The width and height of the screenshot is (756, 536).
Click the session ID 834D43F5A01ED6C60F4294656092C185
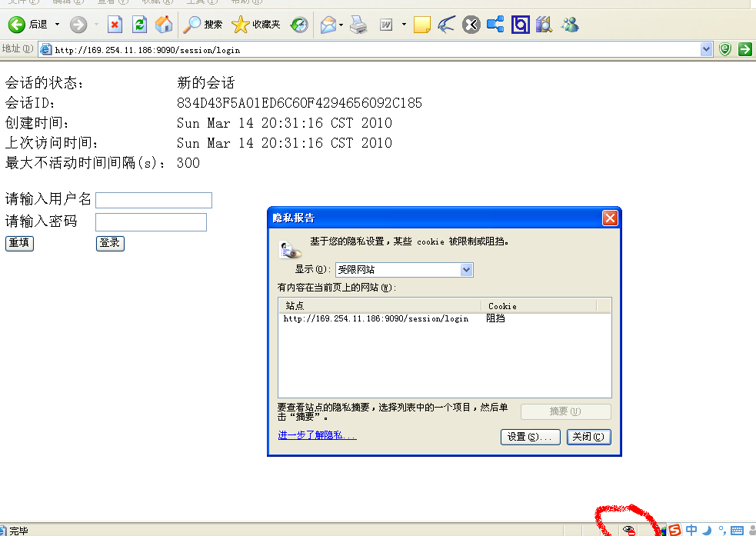(299, 103)
